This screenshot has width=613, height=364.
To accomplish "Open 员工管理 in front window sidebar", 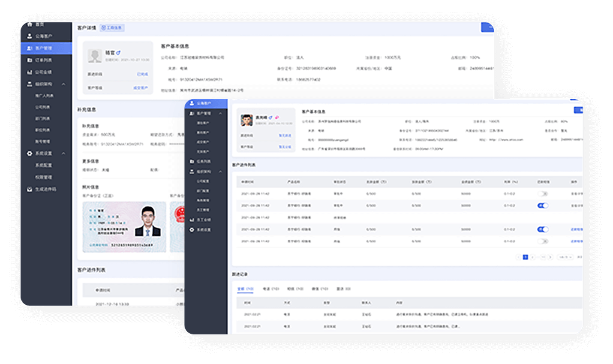I will click(x=203, y=210).
